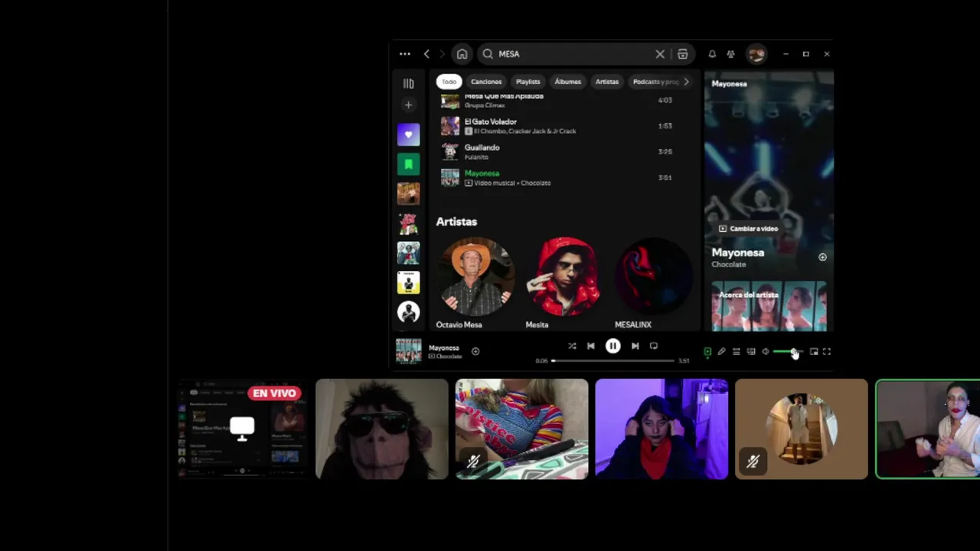Toggle shuffle playback
This screenshot has height=551, width=980.
coord(571,346)
